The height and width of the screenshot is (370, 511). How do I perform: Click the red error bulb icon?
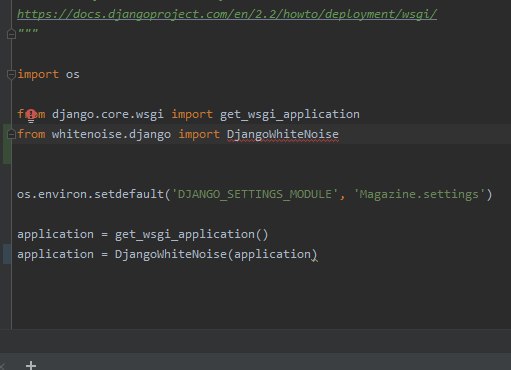31,115
